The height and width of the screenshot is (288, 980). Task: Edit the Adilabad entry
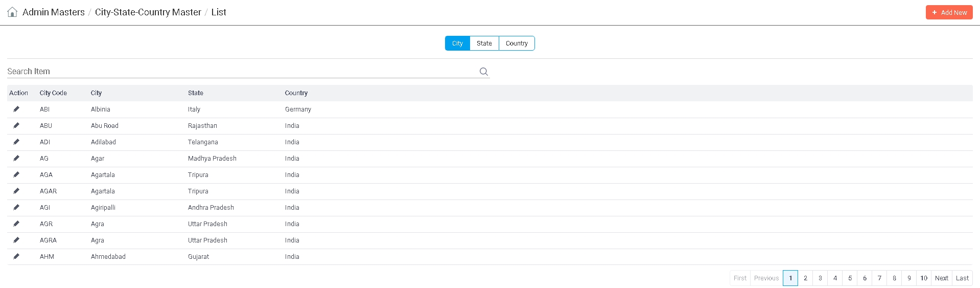[16, 142]
